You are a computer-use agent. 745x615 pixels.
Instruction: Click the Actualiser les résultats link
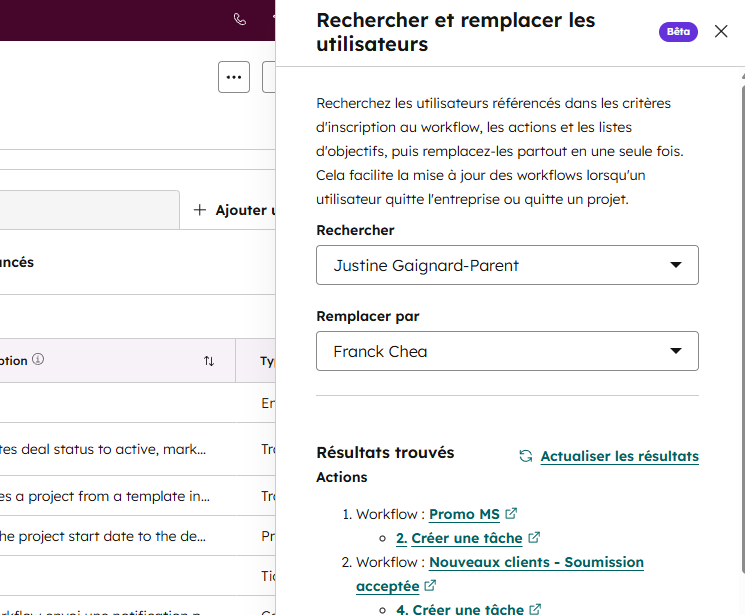tap(619, 456)
